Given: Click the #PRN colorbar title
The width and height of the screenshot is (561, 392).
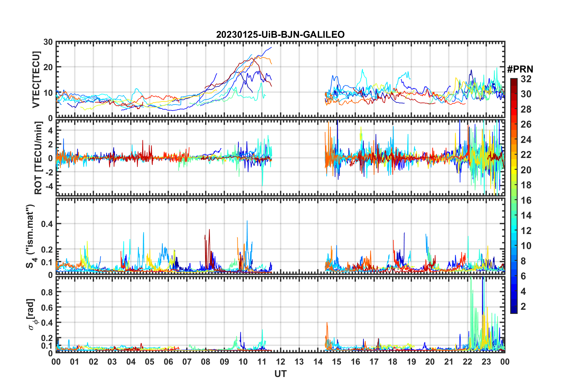Looking at the screenshot, I should (520, 69).
